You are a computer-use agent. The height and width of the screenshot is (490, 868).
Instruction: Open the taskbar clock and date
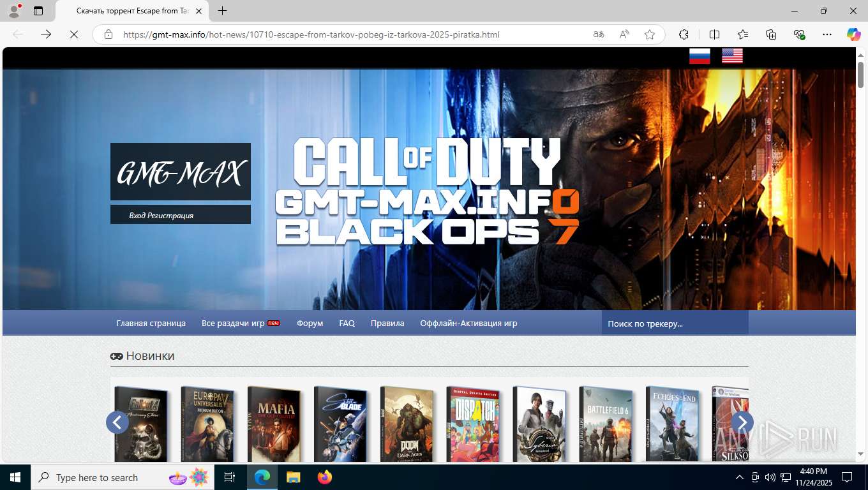[812, 477]
